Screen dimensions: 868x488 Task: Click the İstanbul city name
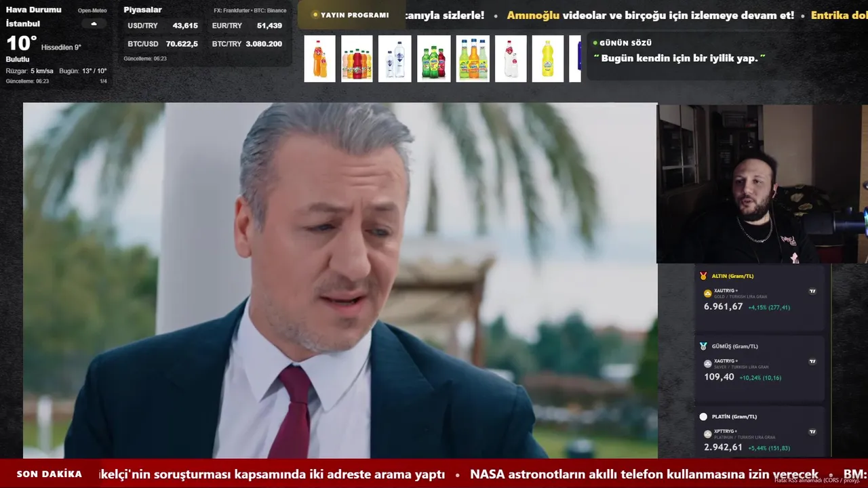23,24
